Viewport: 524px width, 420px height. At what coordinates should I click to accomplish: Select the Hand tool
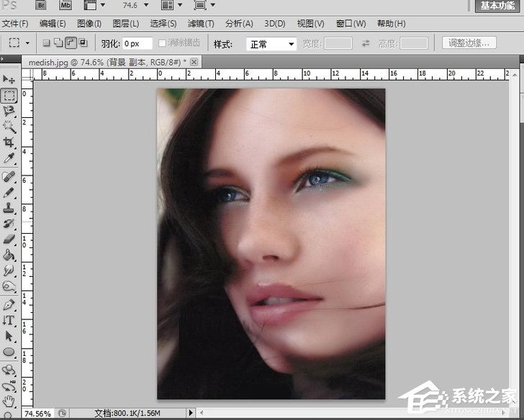[x=9, y=401]
